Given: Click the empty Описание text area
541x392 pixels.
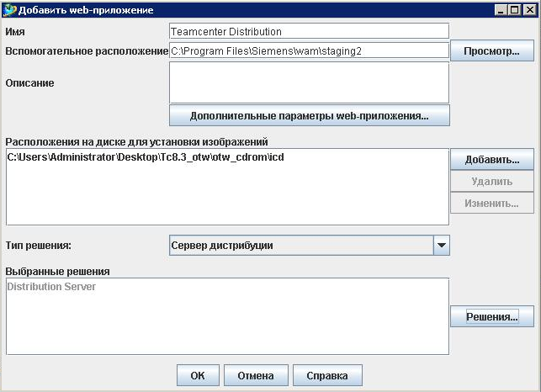Looking at the screenshot, I should coord(309,82).
